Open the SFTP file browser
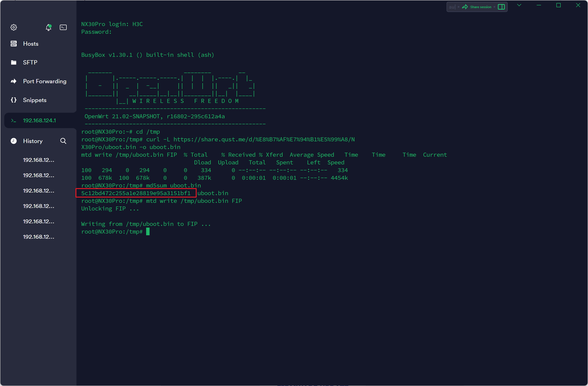The image size is (588, 386). (30, 62)
